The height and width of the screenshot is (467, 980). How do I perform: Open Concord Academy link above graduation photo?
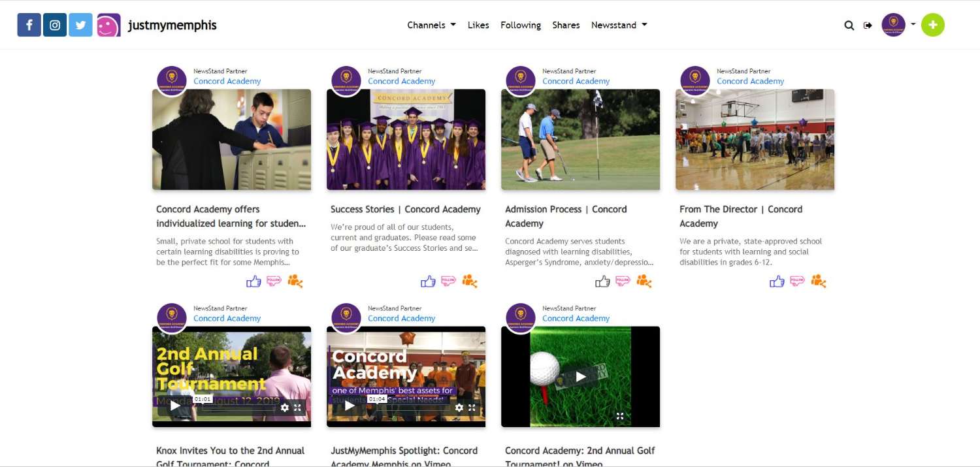pyautogui.click(x=401, y=81)
